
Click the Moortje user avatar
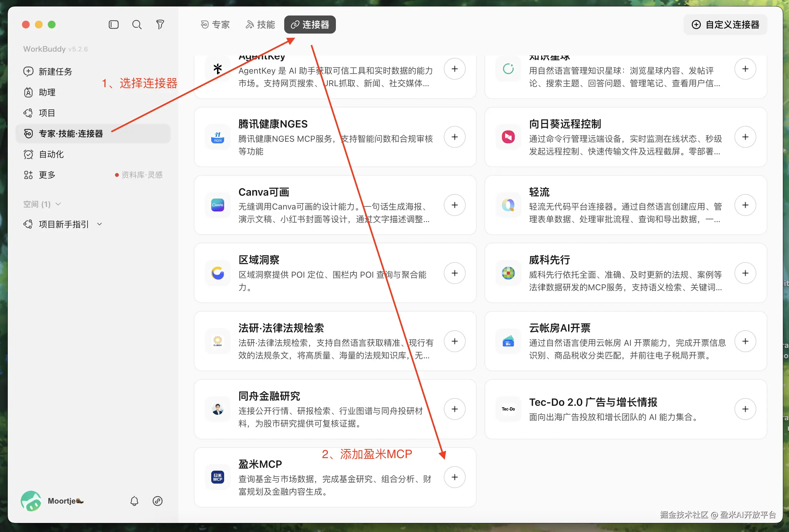pyautogui.click(x=31, y=501)
